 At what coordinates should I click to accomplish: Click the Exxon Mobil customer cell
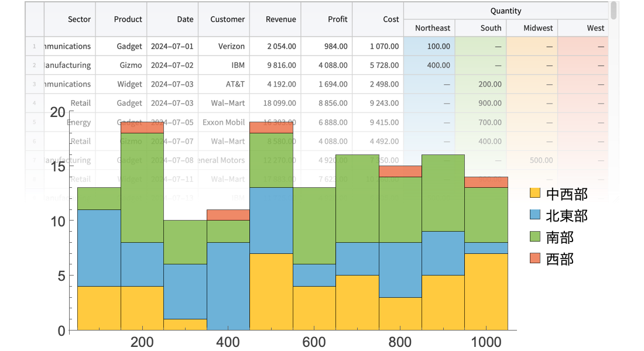224,122
